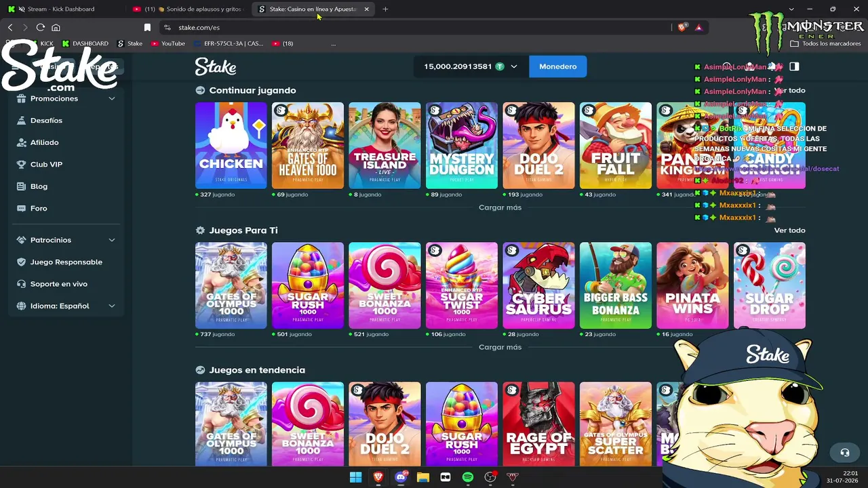Click the Soporte en vivo headset icon
The image size is (868, 488).
21,284
